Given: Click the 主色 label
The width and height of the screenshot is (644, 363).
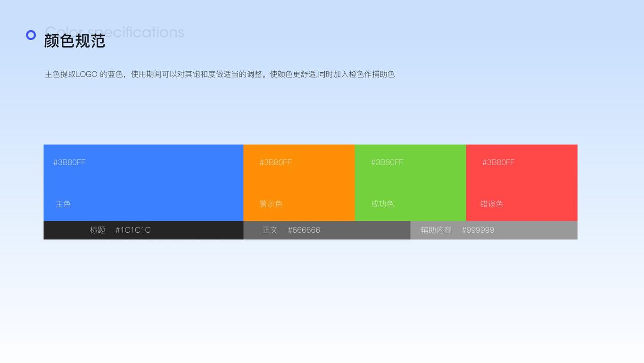Looking at the screenshot, I should coord(63,204).
